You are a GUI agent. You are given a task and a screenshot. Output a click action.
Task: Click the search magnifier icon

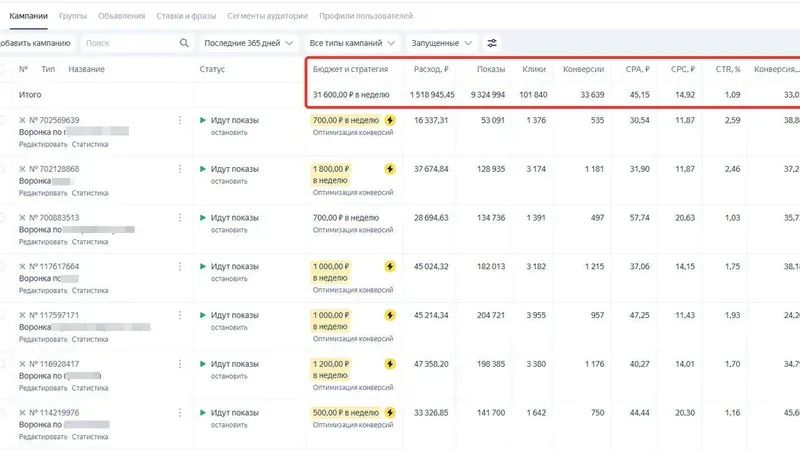click(183, 43)
